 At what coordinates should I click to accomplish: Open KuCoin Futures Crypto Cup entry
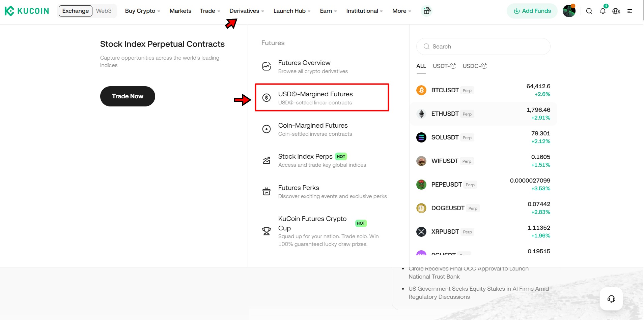pos(322,231)
